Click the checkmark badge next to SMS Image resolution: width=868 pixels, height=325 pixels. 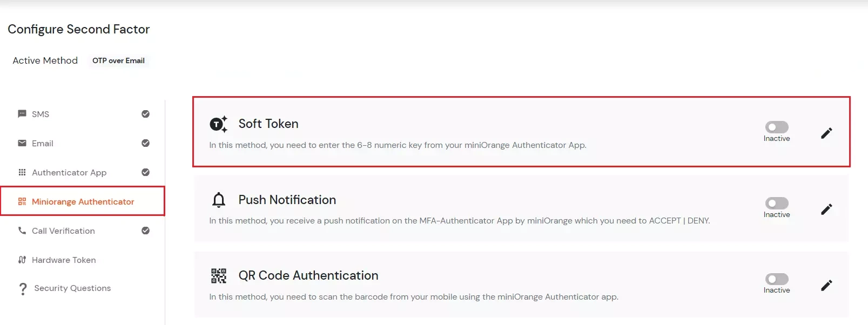[x=145, y=114]
